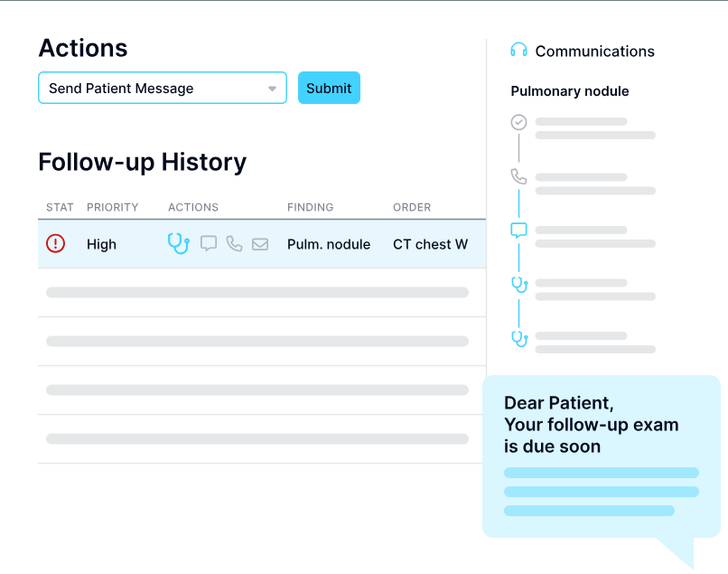Click the chat bubble icon in Actions column
The height and width of the screenshot is (574, 728).
209,243
